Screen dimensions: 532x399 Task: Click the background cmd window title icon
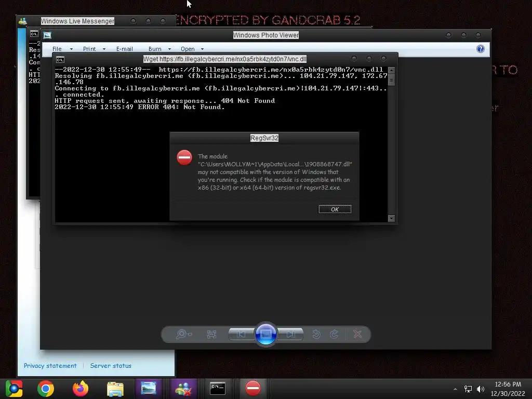(x=34, y=34)
